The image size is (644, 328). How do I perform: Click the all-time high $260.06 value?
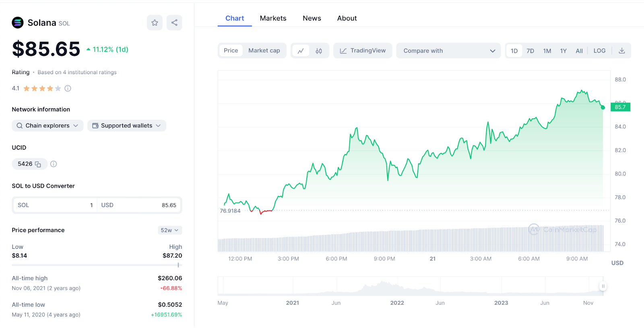click(170, 278)
